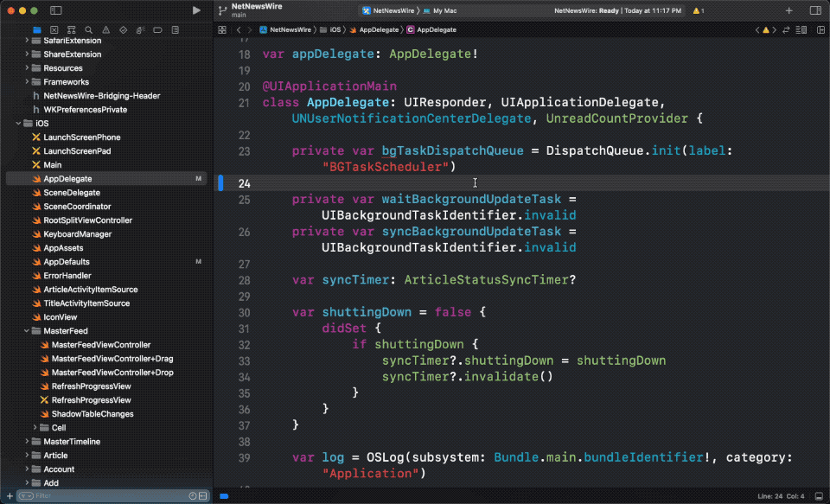Go back using the jump bar arrow
The width and height of the screenshot is (830, 504).
click(x=239, y=29)
